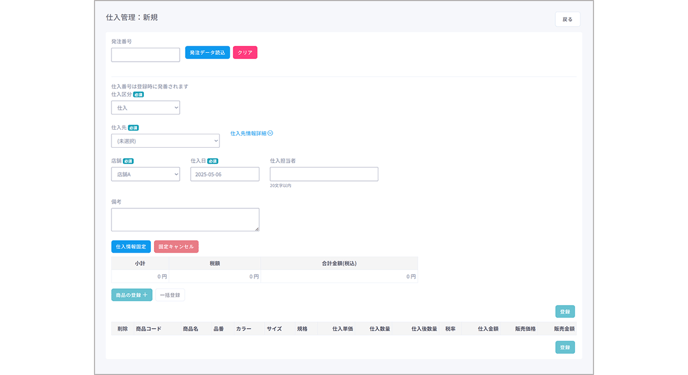The height and width of the screenshot is (375, 688).
Task: Click the サイズ table header
Action: point(274,329)
